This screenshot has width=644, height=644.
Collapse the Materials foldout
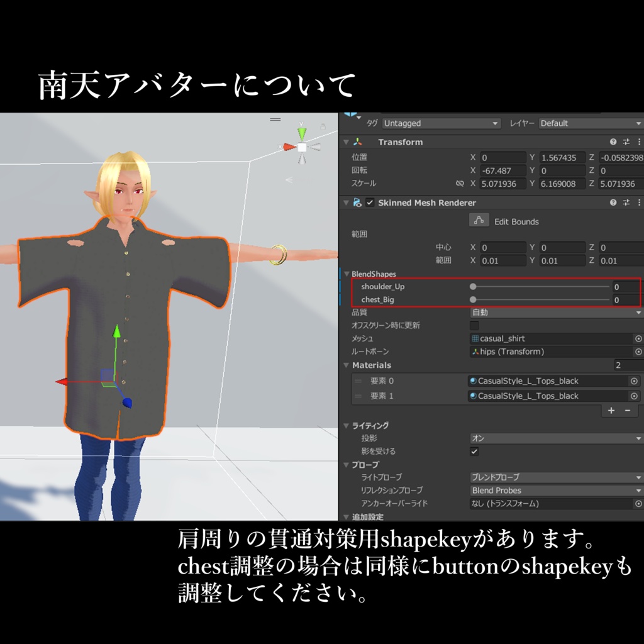point(347,365)
